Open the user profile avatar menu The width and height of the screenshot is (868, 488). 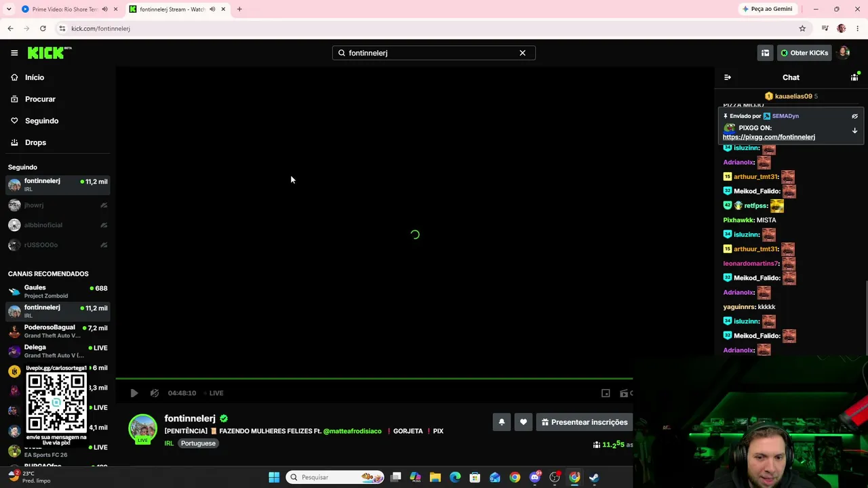tap(844, 53)
